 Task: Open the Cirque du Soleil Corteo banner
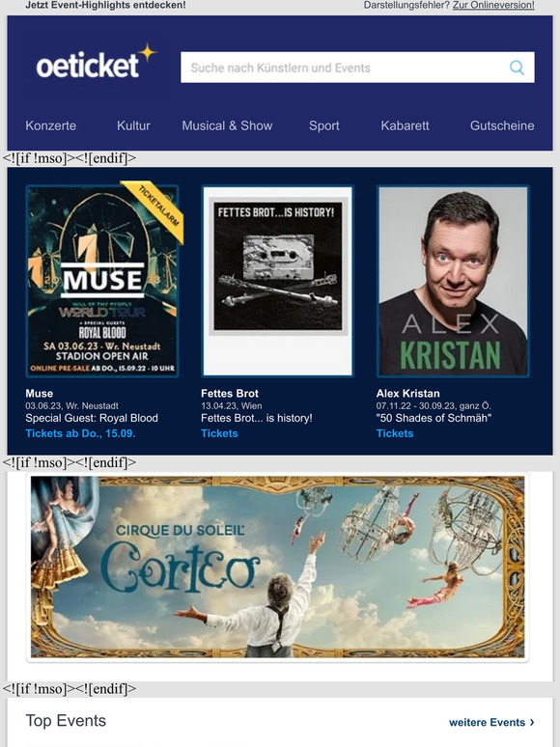[278, 567]
